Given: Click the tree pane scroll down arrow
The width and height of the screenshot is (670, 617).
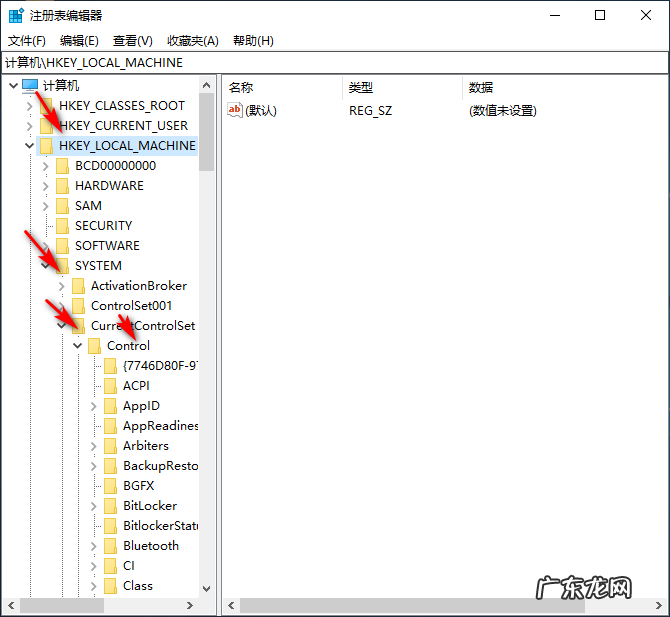Looking at the screenshot, I should tap(206, 589).
